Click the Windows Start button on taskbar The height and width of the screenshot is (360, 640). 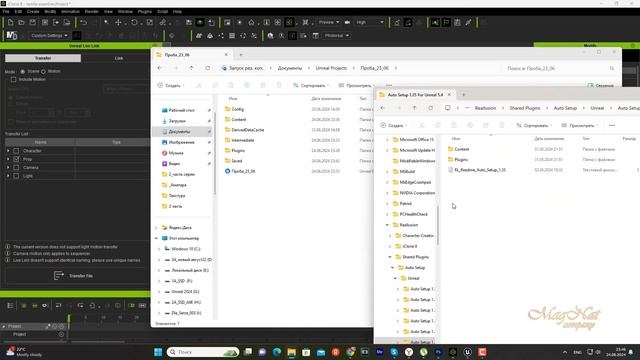click(x=158, y=352)
